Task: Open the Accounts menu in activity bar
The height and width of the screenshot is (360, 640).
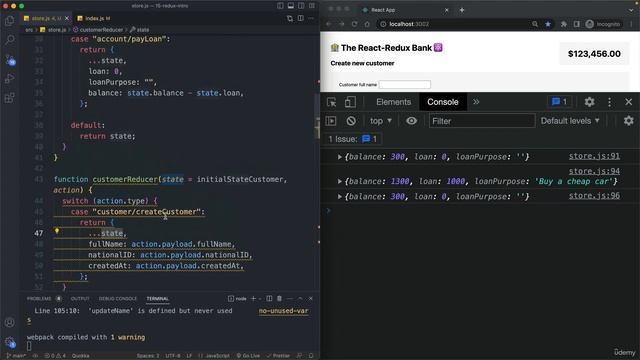Action: (x=9, y=322)
